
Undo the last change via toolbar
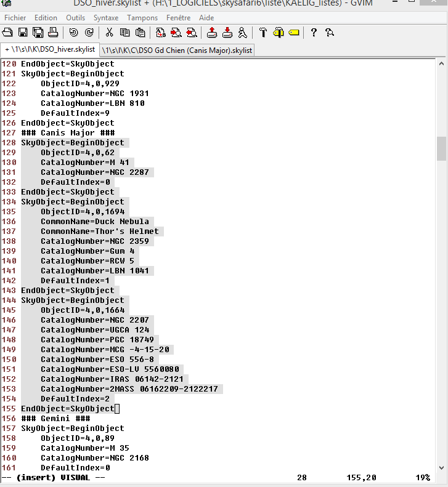pos(74,32)
